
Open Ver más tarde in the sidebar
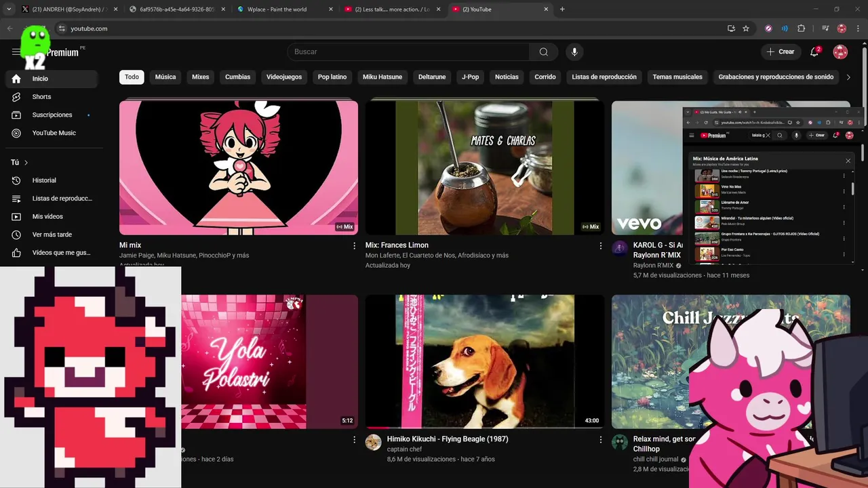[x=52, y=235]
